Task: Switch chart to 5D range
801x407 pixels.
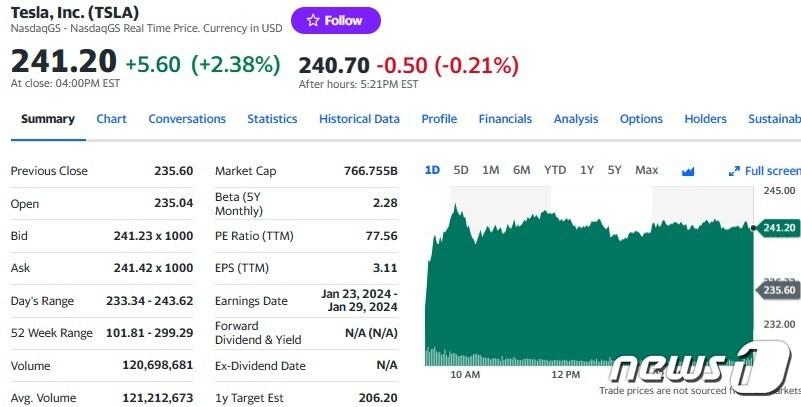Action: click(461, 170)
